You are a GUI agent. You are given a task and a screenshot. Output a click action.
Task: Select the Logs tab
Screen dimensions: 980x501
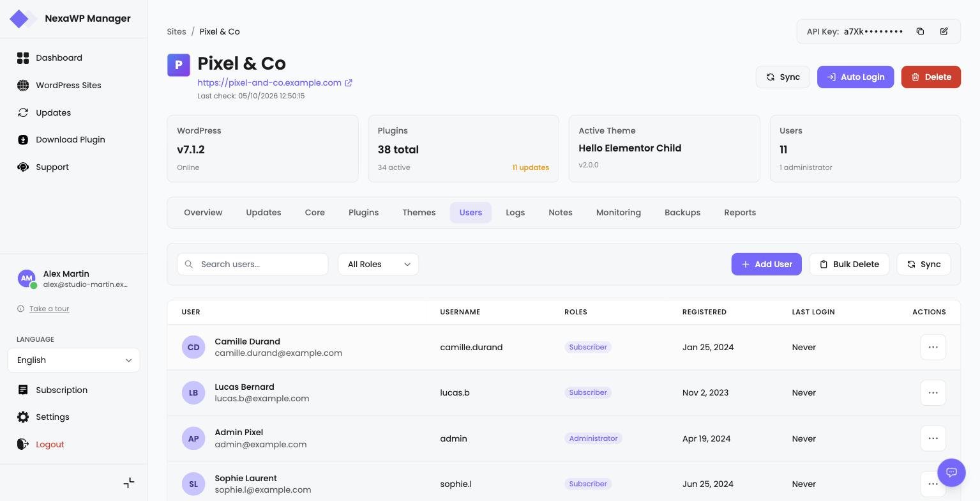coord(515,213)
